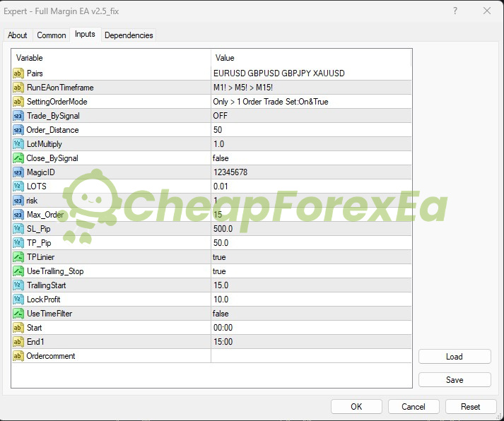Click the string icon beside Pairs
This screenshot has width=504, height=421.
[x=18, y=73]
